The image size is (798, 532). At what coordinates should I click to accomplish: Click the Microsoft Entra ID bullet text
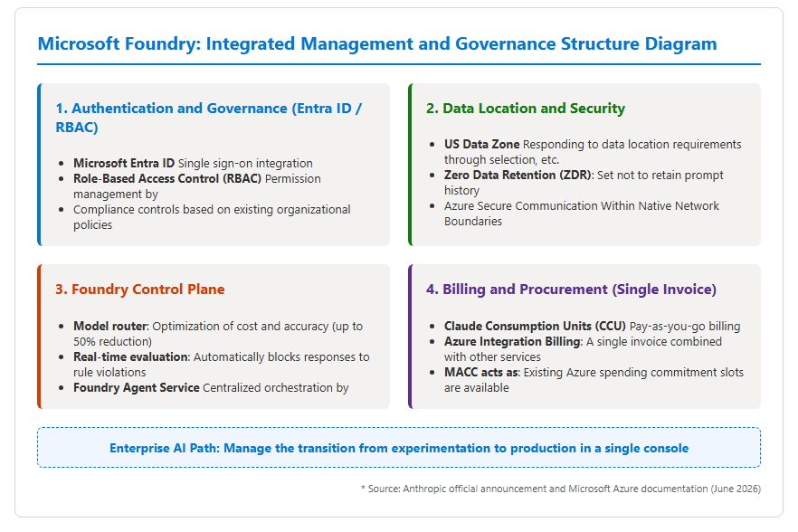pyautogui.click(x=193, y=164)
